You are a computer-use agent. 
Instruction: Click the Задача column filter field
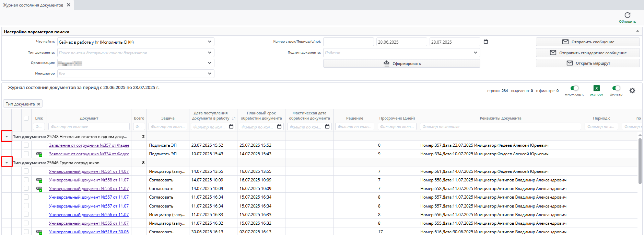click(168, 127)
